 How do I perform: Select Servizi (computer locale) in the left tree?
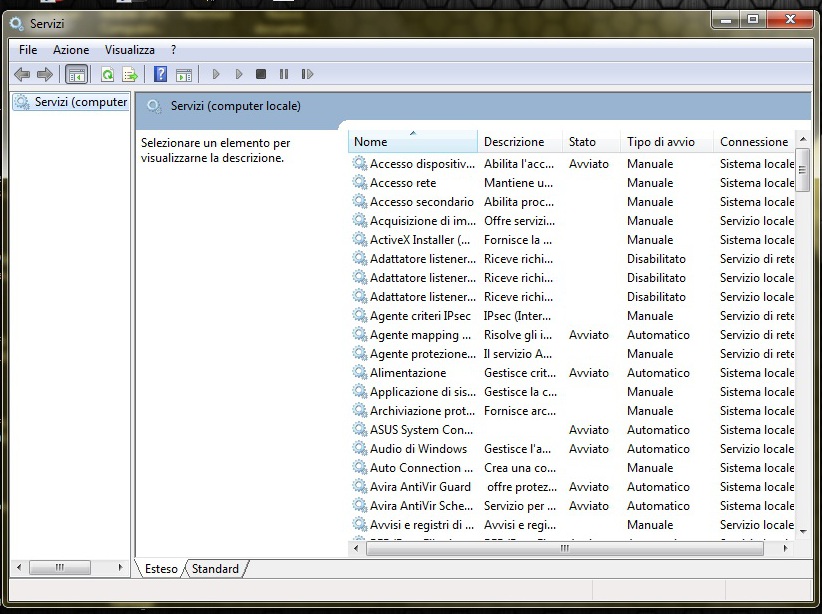pyautogui.click(x=80, y=102)
